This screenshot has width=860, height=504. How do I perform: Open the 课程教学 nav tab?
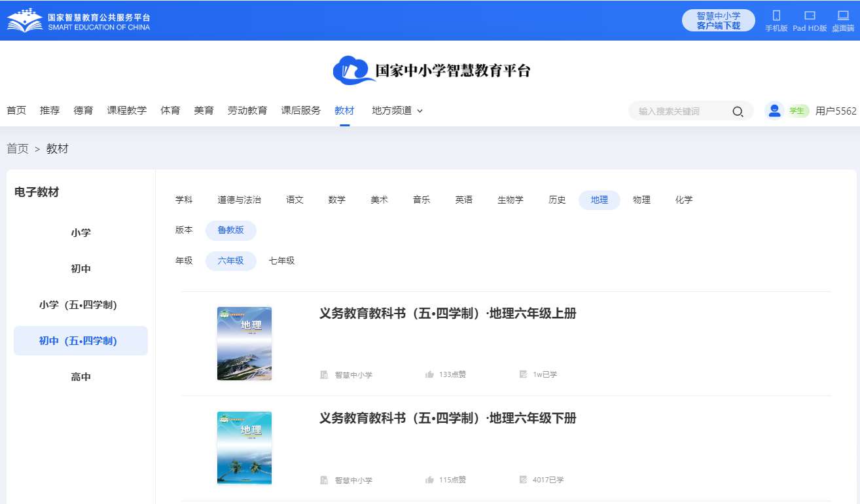click(127, 111)
